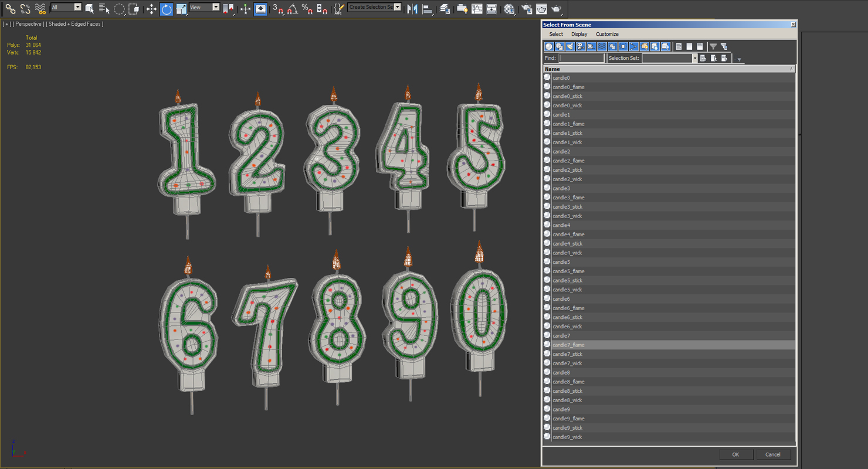Viewport: 868px width, 469px height.
Task: Sort the list by the Name column header
Action: pyautogui.click(x=669, y=69)
